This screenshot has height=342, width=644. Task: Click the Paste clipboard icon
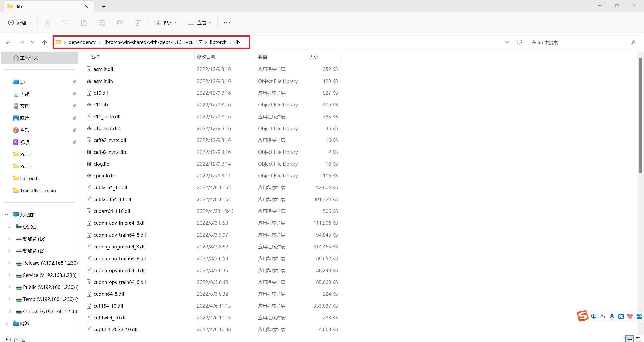point(84,23)
